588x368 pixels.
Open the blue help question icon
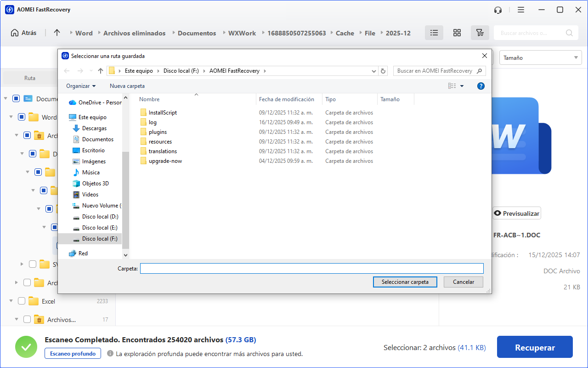[x=481, y=86]
